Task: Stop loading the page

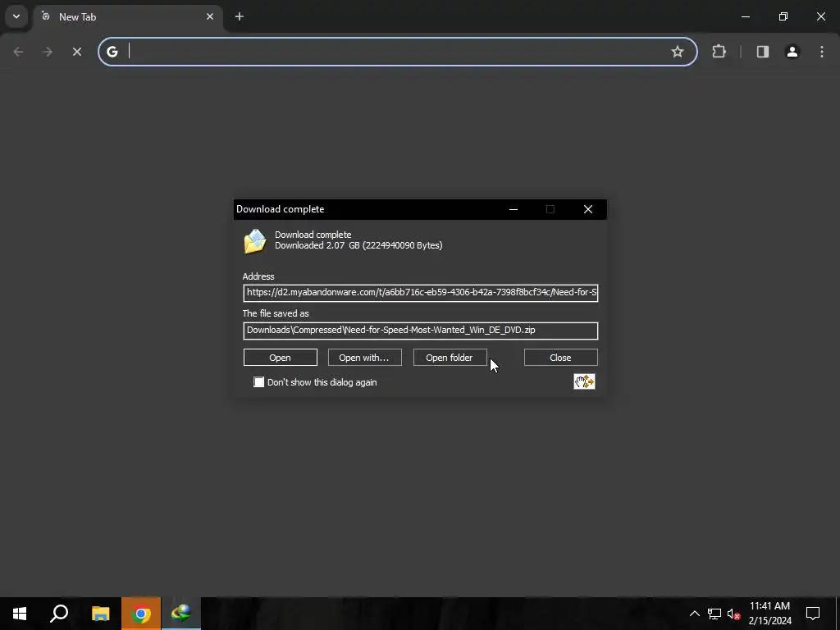Action: pyautogui.click(x=76, y=52)
